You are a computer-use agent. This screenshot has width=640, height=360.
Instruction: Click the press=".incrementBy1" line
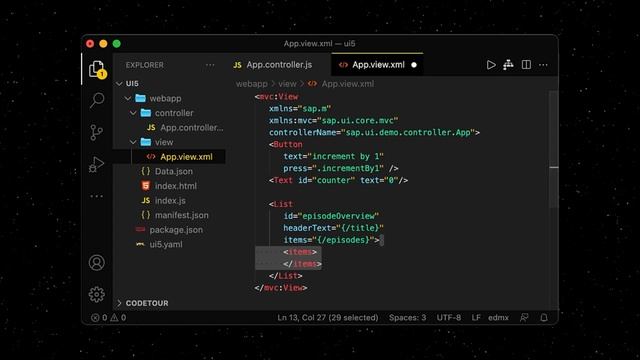[x=341, y=169]
